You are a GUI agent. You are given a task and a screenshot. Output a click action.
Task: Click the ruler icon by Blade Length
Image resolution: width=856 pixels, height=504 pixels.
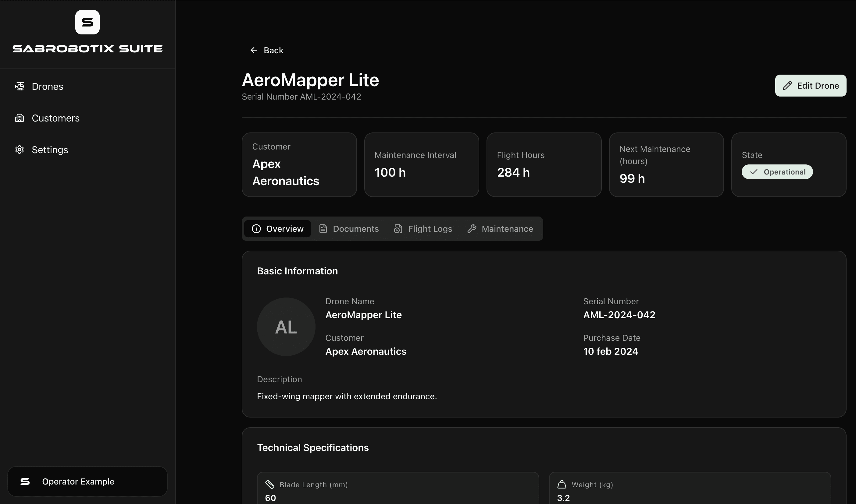(269, 484)
